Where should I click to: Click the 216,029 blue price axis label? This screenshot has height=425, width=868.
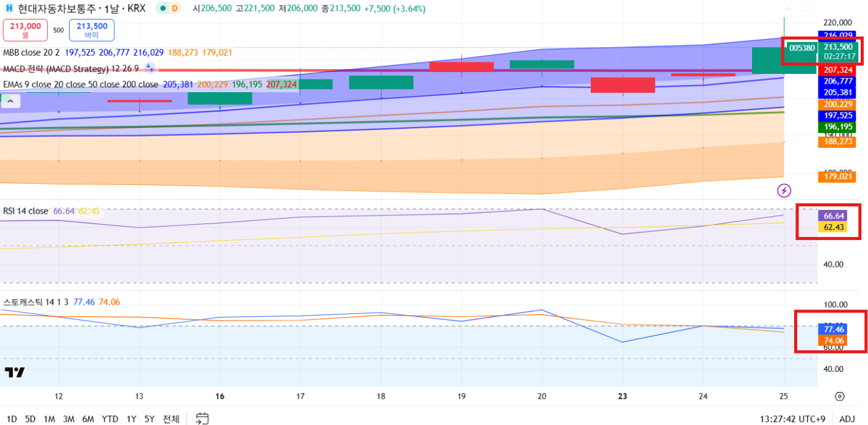coord(838,35)
